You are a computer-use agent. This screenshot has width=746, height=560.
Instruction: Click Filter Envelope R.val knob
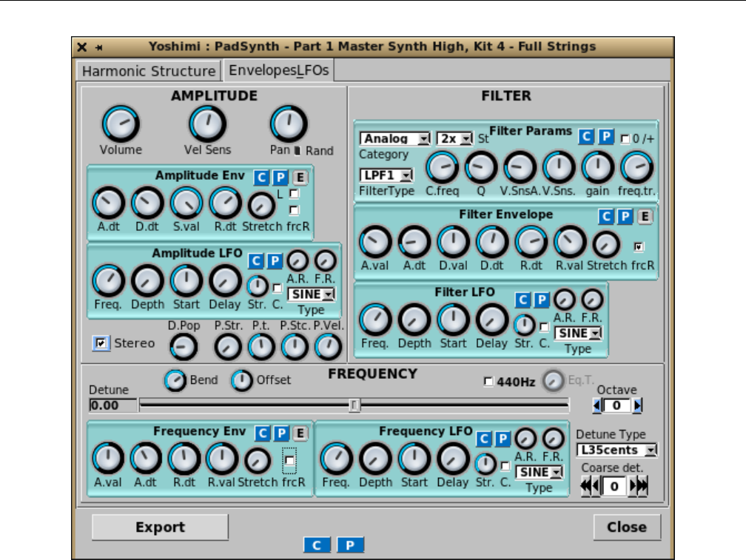point(570,242)
